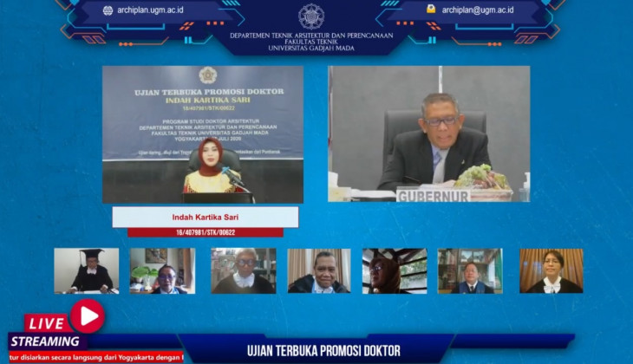Screen dimensions: 633x364
Task: Click the 'FAKULTAS TEKNIK' header line
Action: coord(311,42)
